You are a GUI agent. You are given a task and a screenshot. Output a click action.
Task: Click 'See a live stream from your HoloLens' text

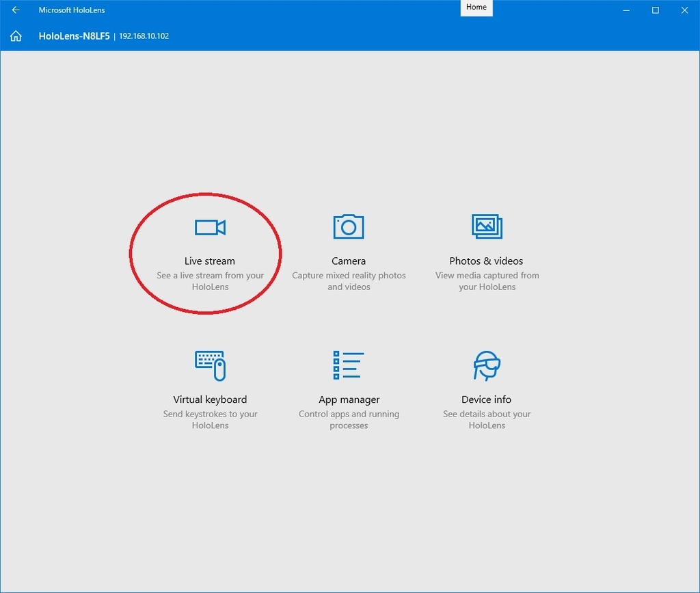(x=211, y=281)
